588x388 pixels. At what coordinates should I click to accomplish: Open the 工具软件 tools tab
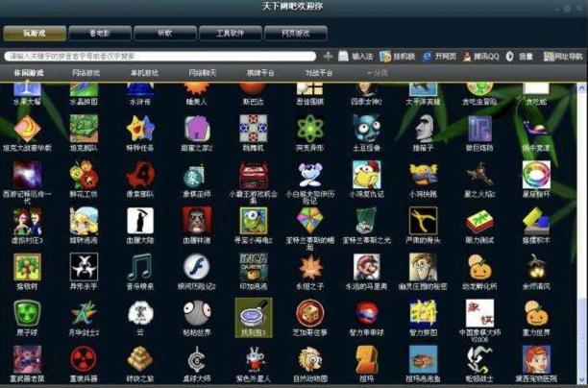(x=231, y=34)
